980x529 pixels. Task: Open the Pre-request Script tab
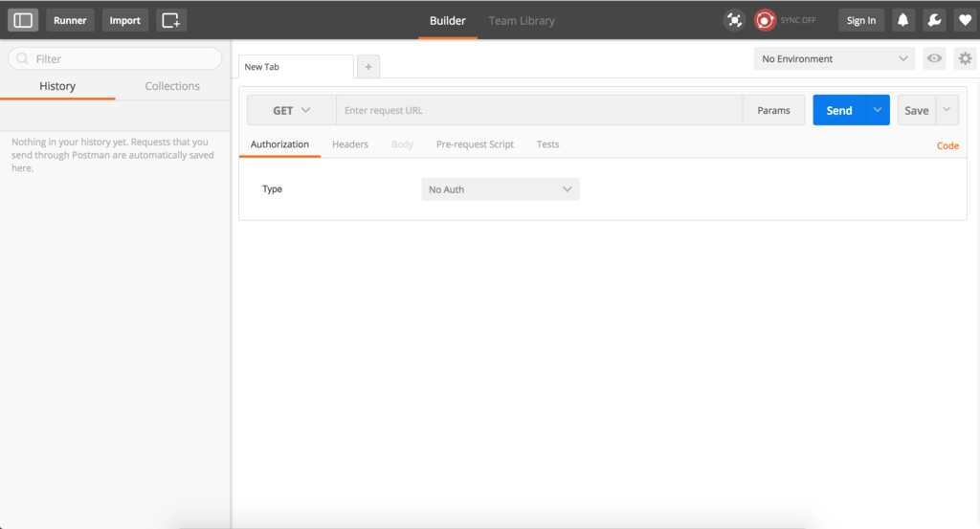pyautogui.click(x=475, y=144)
